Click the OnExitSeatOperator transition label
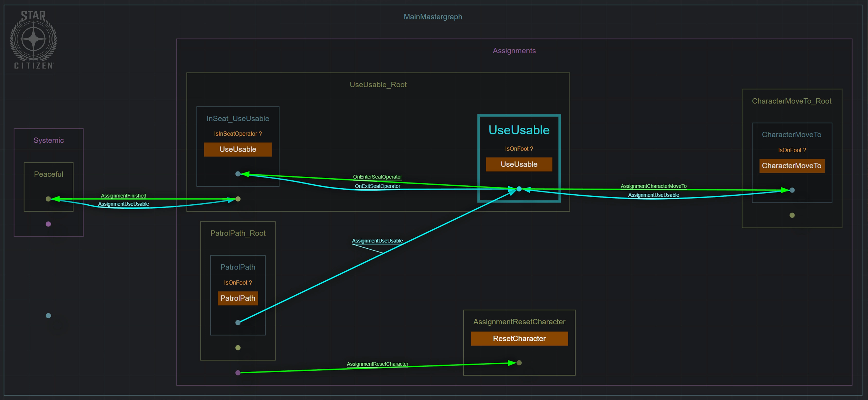868x400 pixels. pyautogui.click(x=377, y=186)
